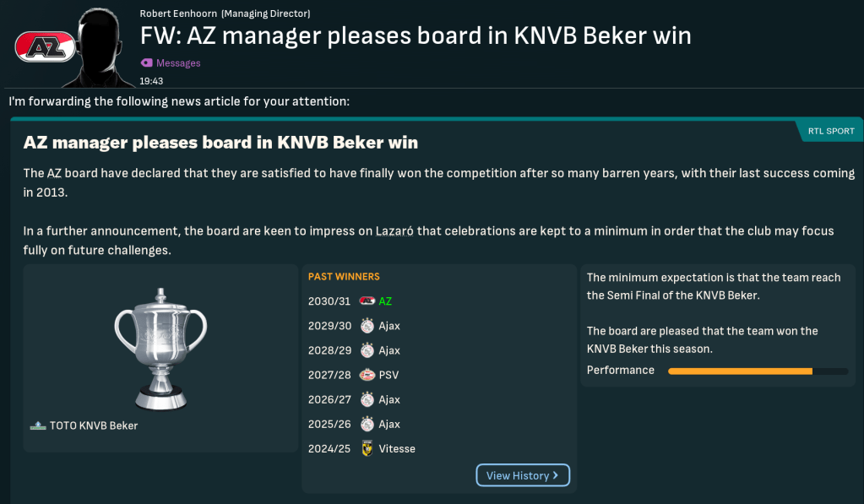The width and height of the screenshot is (864, 504).
Task: Open the View History button
Action: 522,475
